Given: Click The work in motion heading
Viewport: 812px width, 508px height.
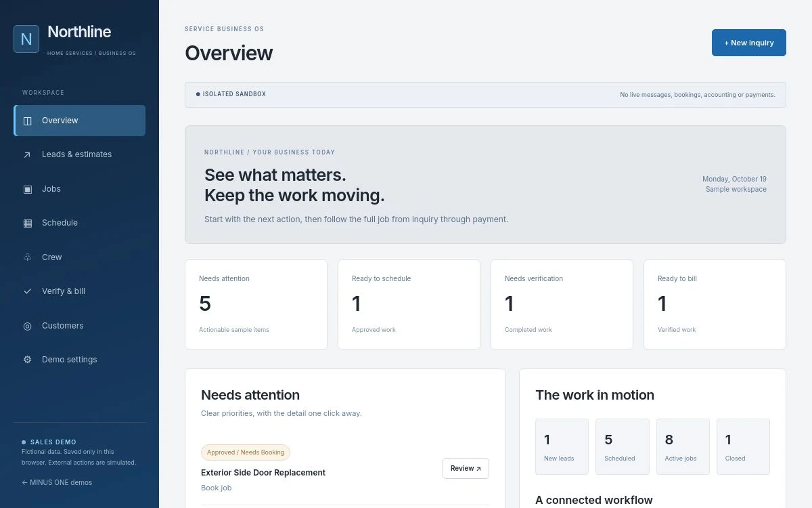Looking at the screenshot, I should pyautogui.click(x=595, y=395).
